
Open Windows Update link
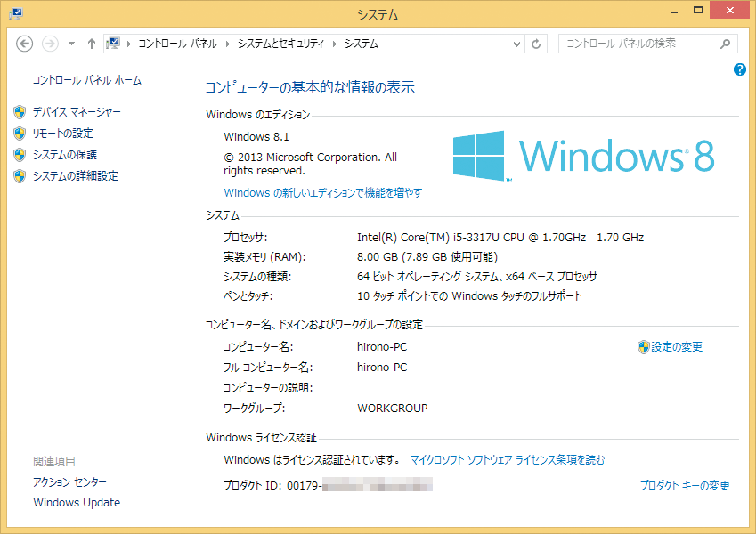[77, 502]
